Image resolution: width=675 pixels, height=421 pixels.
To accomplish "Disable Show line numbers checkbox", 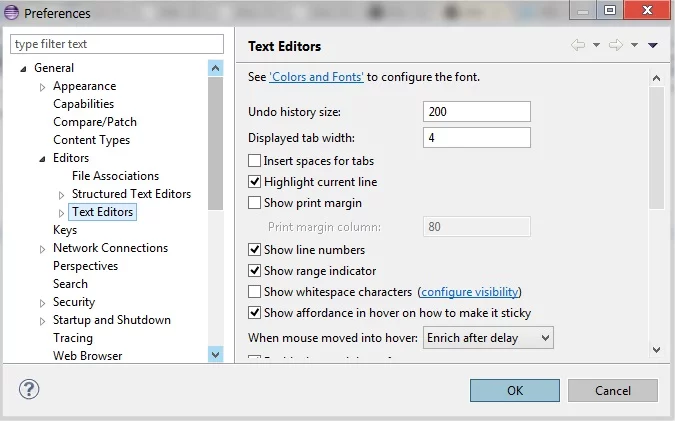I will point(254,250).
